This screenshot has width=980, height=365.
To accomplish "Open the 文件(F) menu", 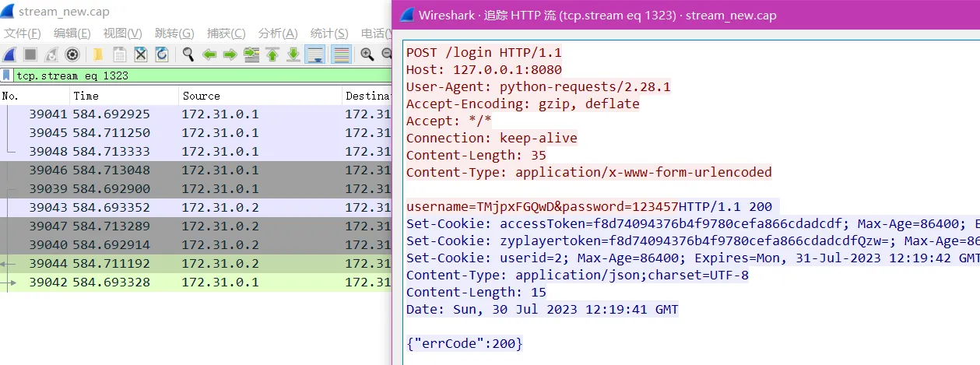I will click(x=22, y=33).
